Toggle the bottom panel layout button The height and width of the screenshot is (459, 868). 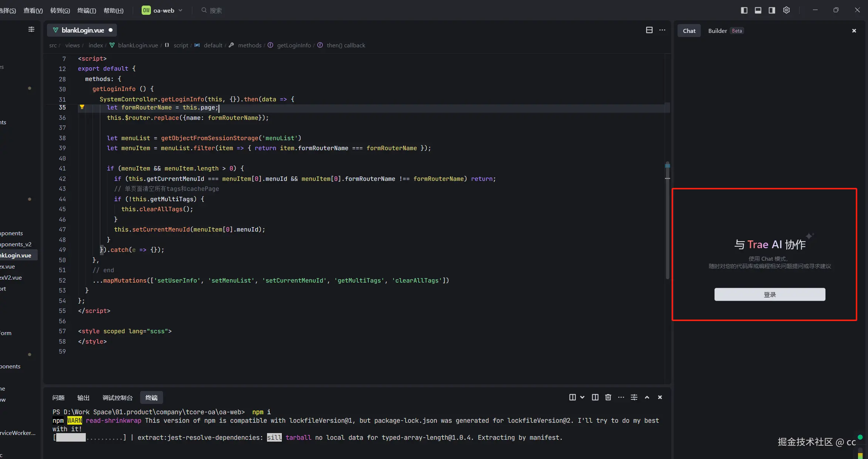tap(758, 10)
